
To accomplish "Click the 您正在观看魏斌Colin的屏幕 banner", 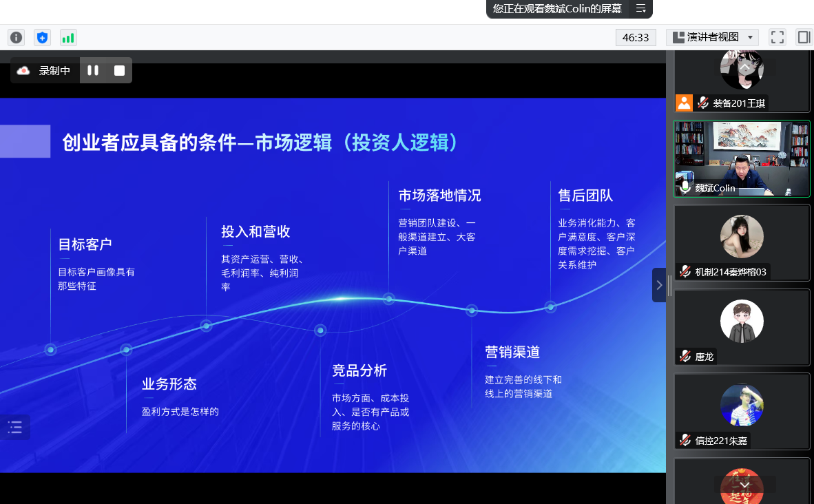I will (557, 9).
